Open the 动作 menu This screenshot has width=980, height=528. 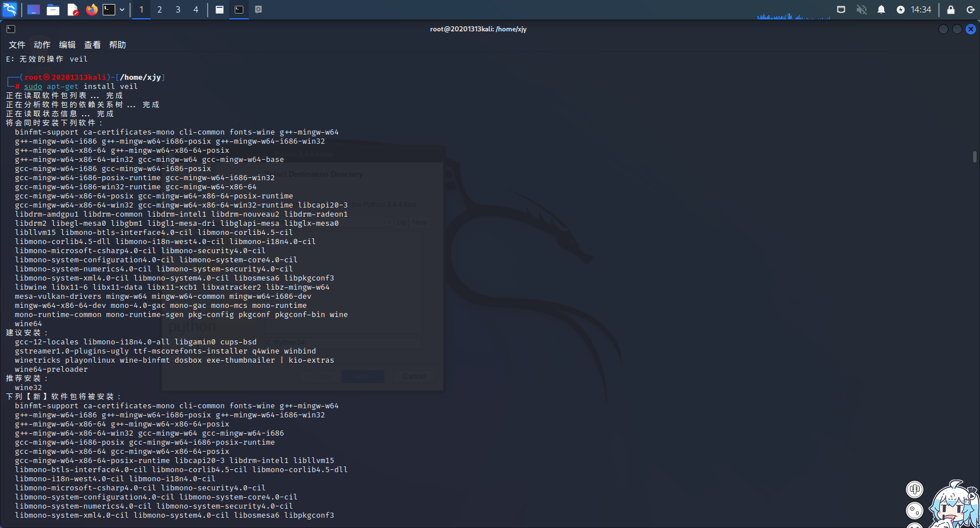(x=42, y=45)
